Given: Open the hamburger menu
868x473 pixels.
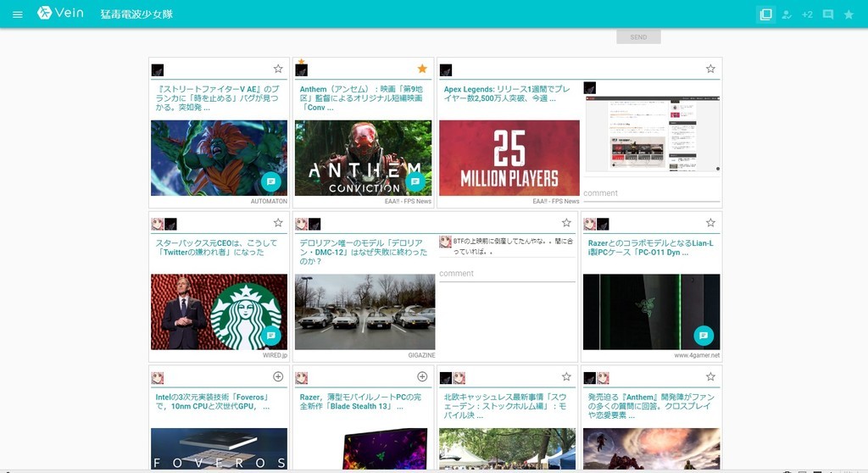Looking at the screenshot, I should 18,14.
